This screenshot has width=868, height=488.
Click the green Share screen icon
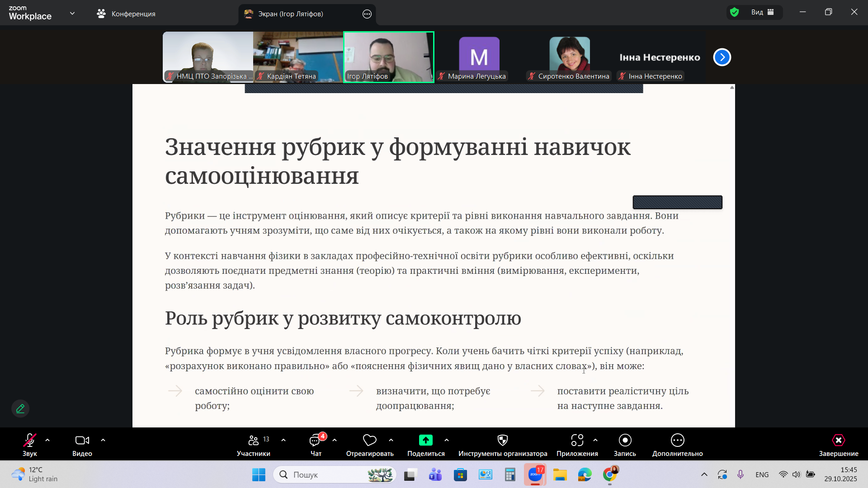tap(425, 440)
